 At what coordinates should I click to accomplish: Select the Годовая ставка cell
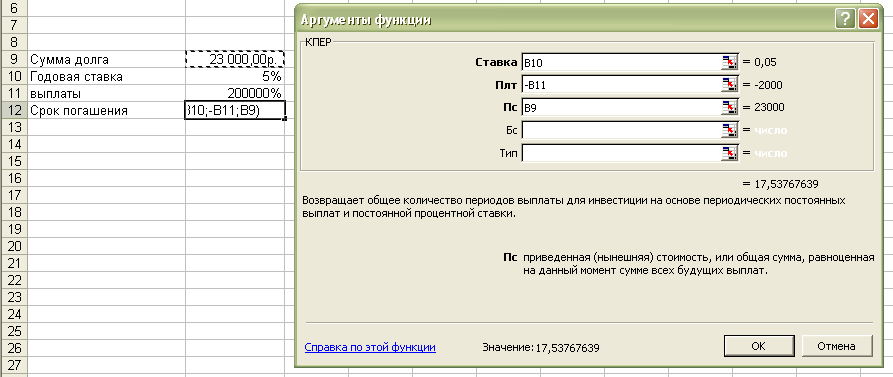[x=106, y=76]
